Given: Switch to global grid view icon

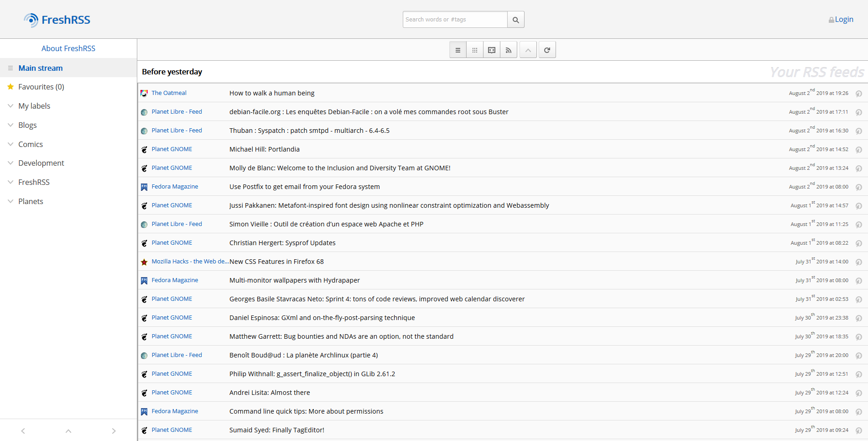Looking at the screenshot, I should point(475,50).
